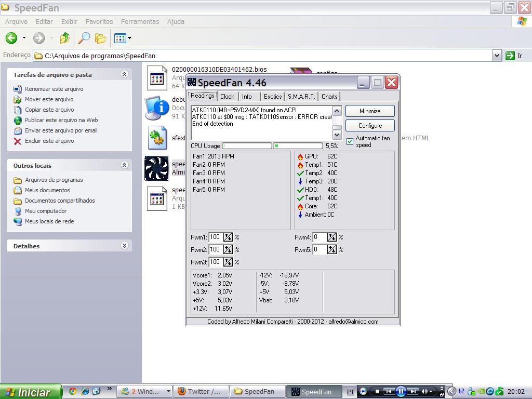Open the Arquivo menu
532x399 pixels.
pyautogui.click(x=16, y=22)
